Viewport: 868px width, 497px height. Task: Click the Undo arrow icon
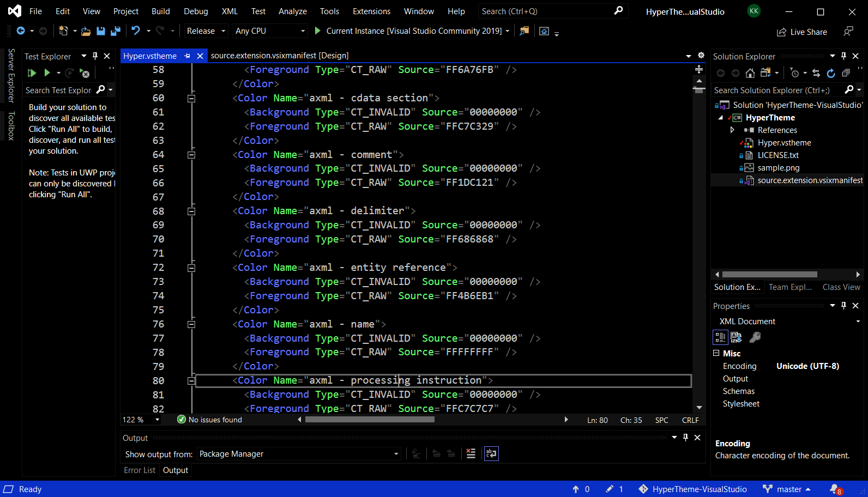(136, 31)
